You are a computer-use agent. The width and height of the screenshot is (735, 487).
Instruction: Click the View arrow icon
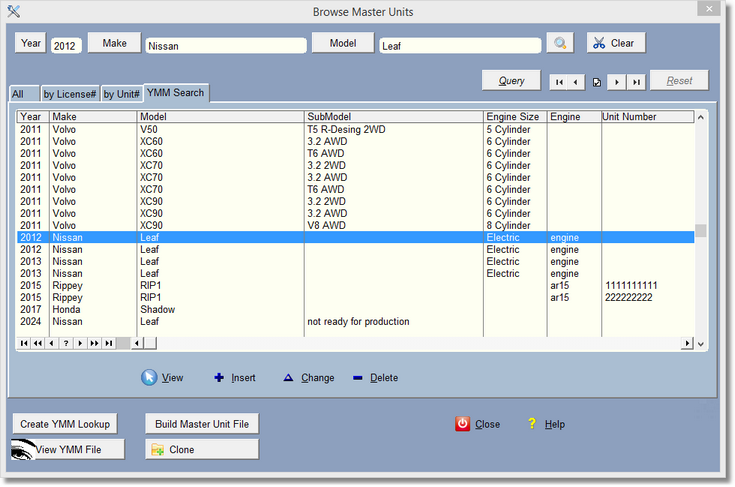(149, 377)
